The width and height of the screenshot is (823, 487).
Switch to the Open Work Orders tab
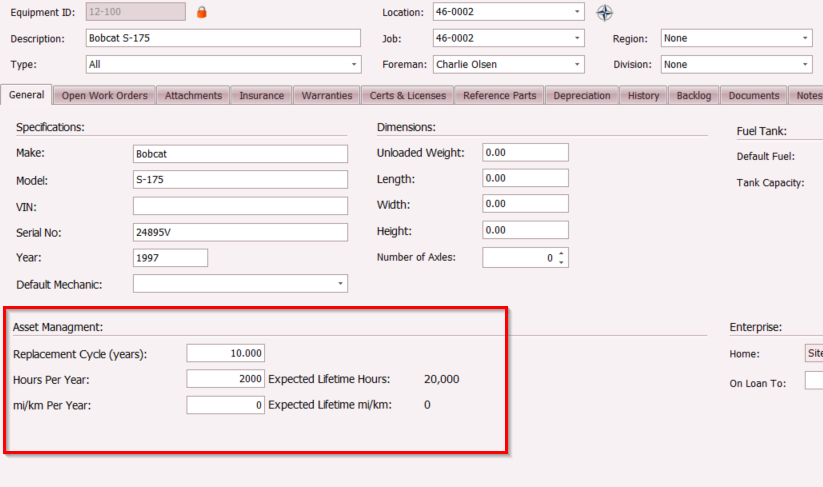pyautogui.click(x=104, y=96)
